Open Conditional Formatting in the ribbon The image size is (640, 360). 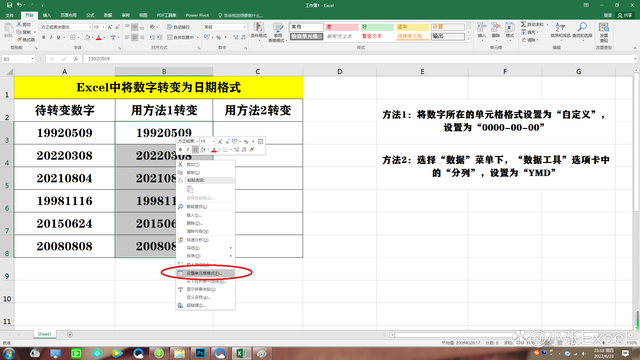pyautogui.click(x=259, y=31)
